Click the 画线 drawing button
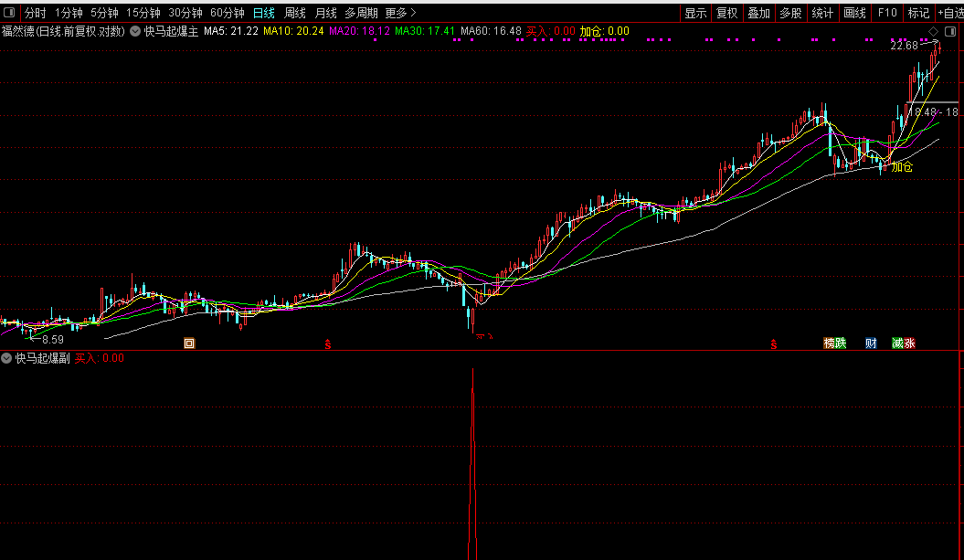The image size is (964, 560). 854,13
